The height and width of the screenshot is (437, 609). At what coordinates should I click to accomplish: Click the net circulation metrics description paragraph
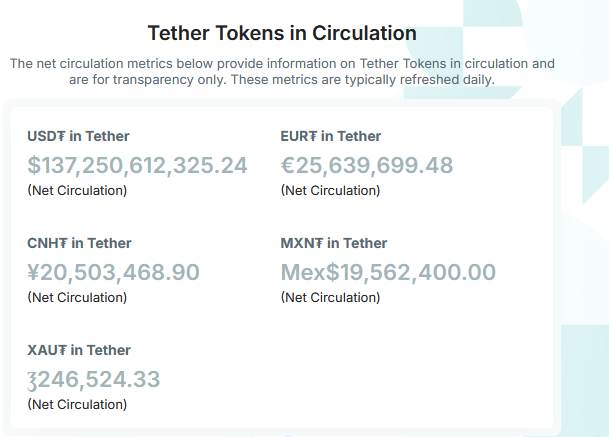coord(282,71)
